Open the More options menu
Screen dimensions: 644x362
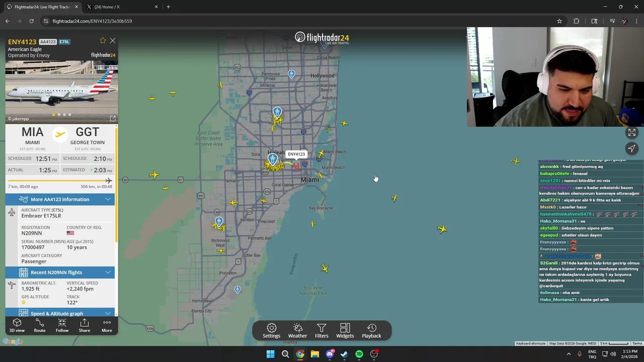click(x=107, y=325)
